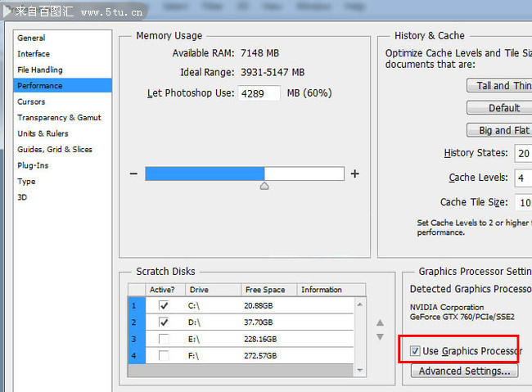Screen dimensions: 532x392
Task: Click the History States value field
Action: [522, 153]
